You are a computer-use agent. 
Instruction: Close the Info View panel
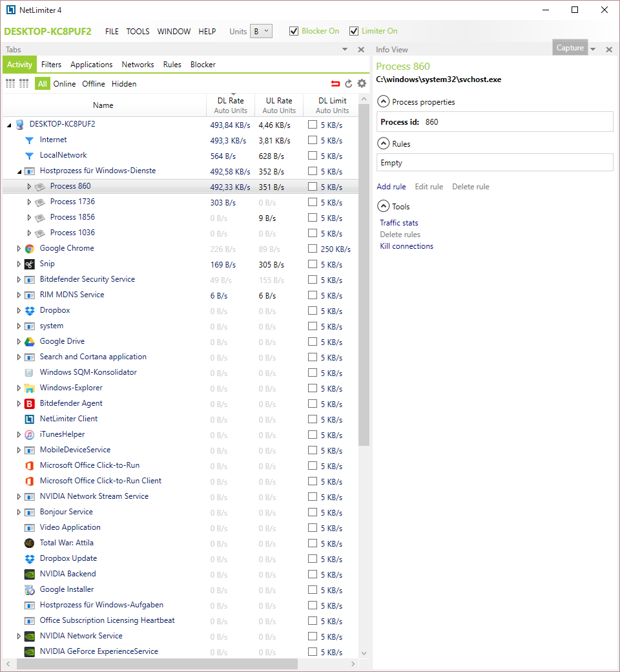point(609,50)
